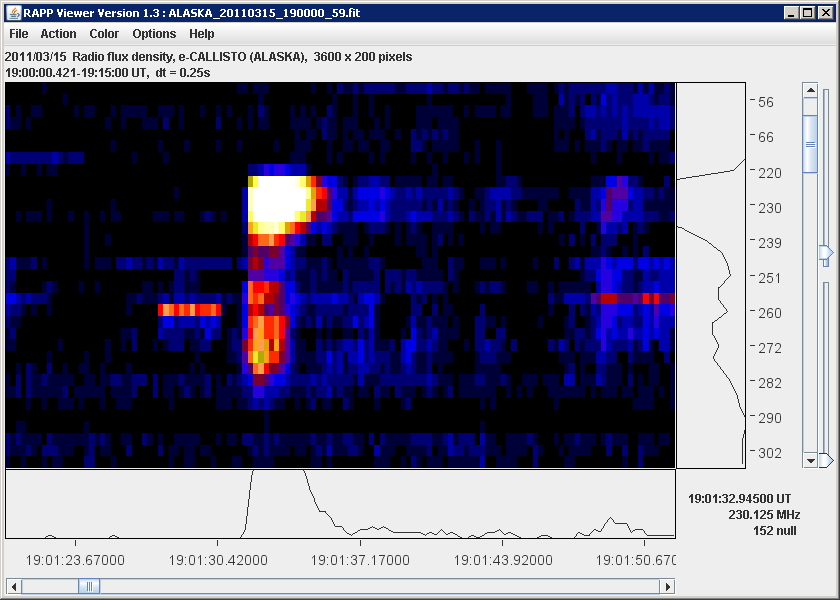Click the 251 frequency axis label
The width and height of the screenshot is (840, 600).
click(x=769, y=278)
